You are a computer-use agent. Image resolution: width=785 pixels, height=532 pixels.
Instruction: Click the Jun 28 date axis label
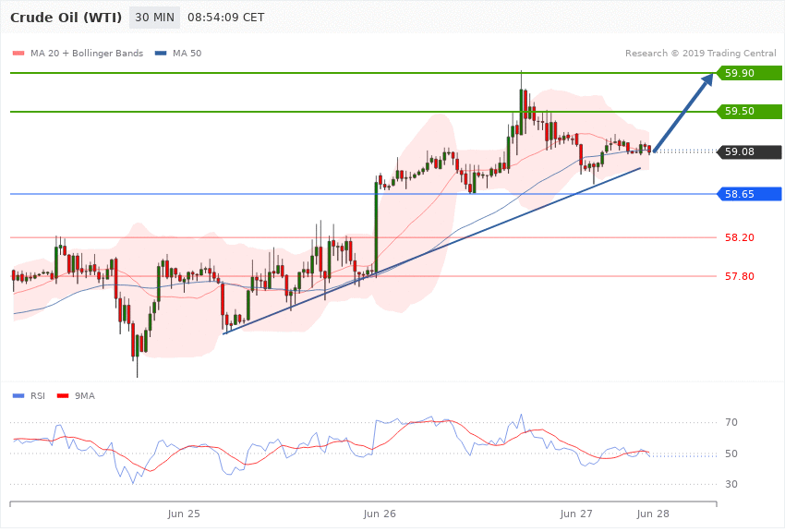coord(653,514)
